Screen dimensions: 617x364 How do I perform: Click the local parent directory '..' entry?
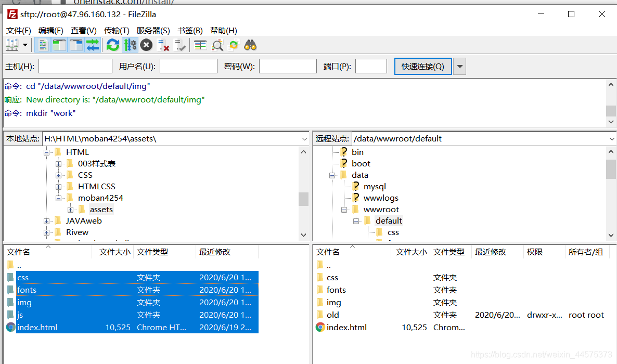coord(19,265)
